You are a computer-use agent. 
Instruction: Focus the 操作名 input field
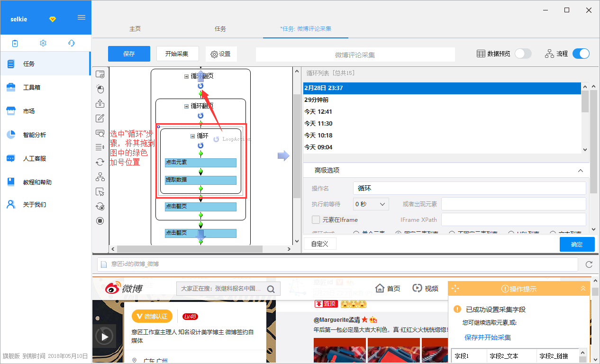point(469,188)
